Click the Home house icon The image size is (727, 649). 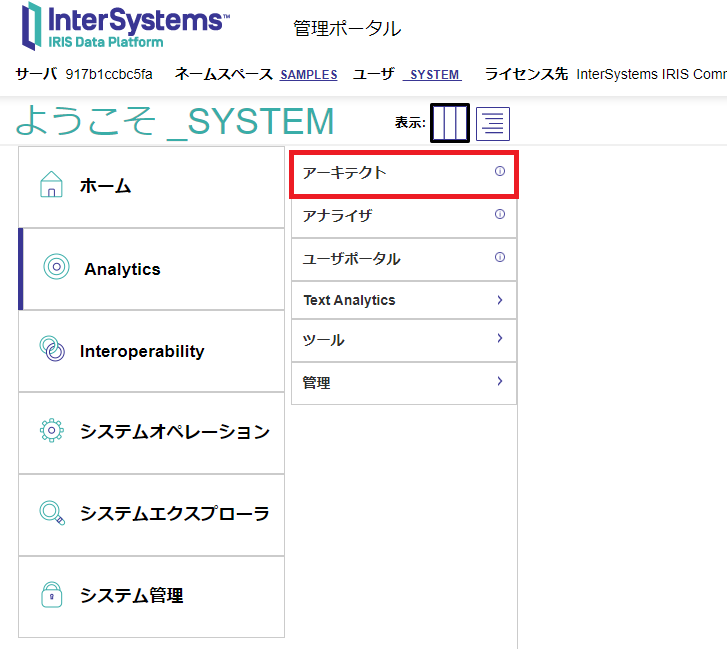coord(51,185)
